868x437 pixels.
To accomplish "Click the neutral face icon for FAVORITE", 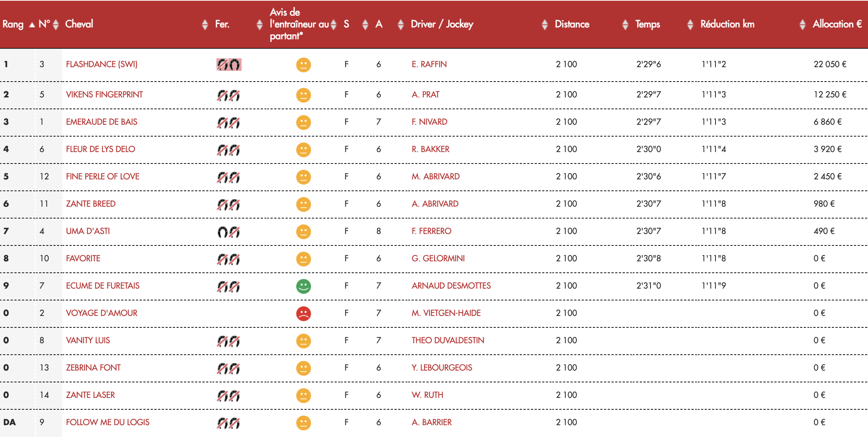I will click(304, 259).
